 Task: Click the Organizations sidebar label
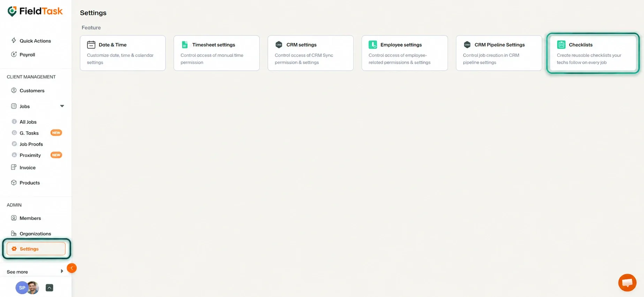point(35,234)
